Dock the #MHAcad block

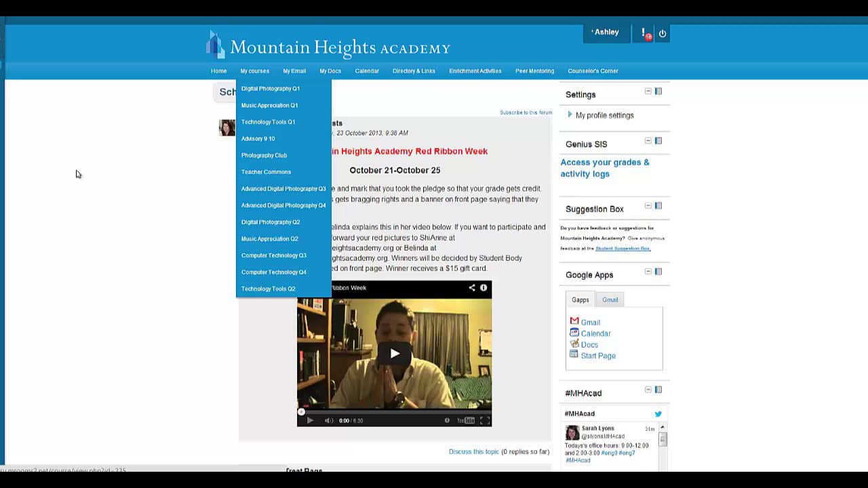click(x=658, y=390)
